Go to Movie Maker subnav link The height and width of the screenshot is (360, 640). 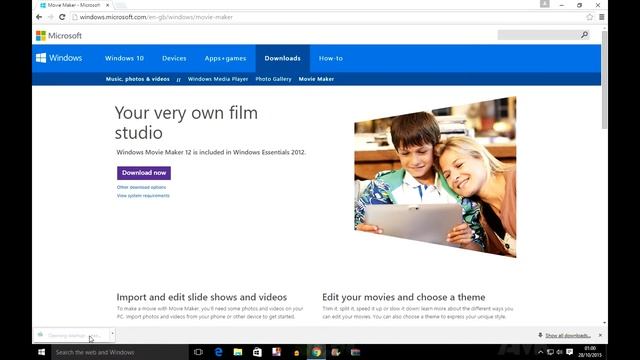(316, 79)
